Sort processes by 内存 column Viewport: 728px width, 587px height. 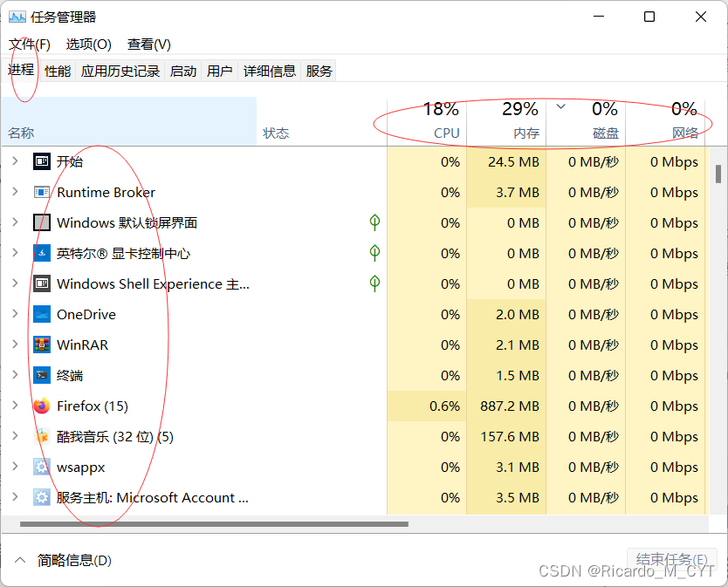tap(506, 121)
